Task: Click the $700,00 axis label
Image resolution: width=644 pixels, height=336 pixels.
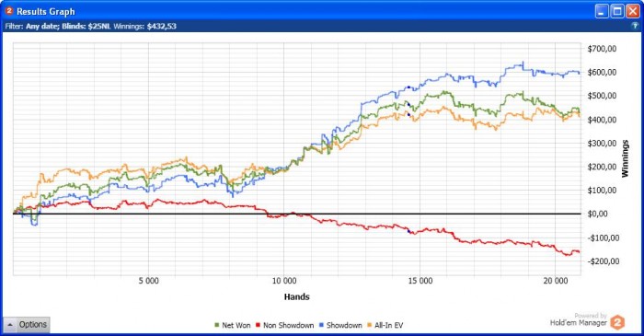Action: (x=602, y=49)
